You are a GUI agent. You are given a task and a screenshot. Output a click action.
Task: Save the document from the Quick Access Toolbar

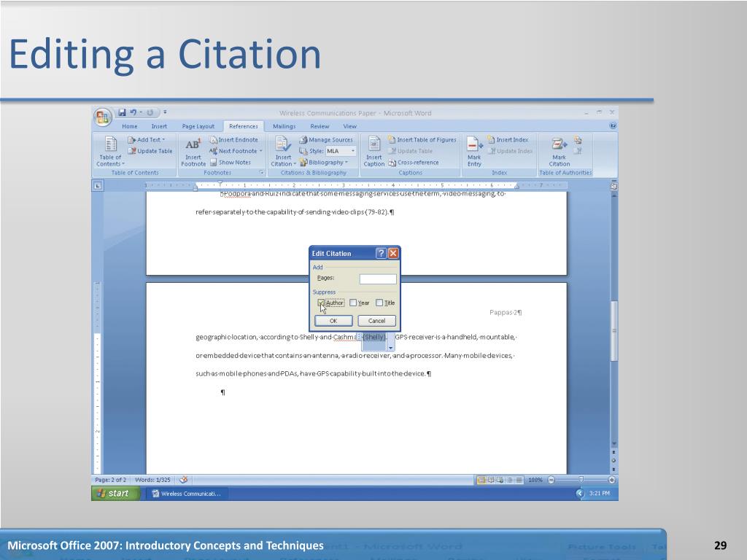click(122, 112)
